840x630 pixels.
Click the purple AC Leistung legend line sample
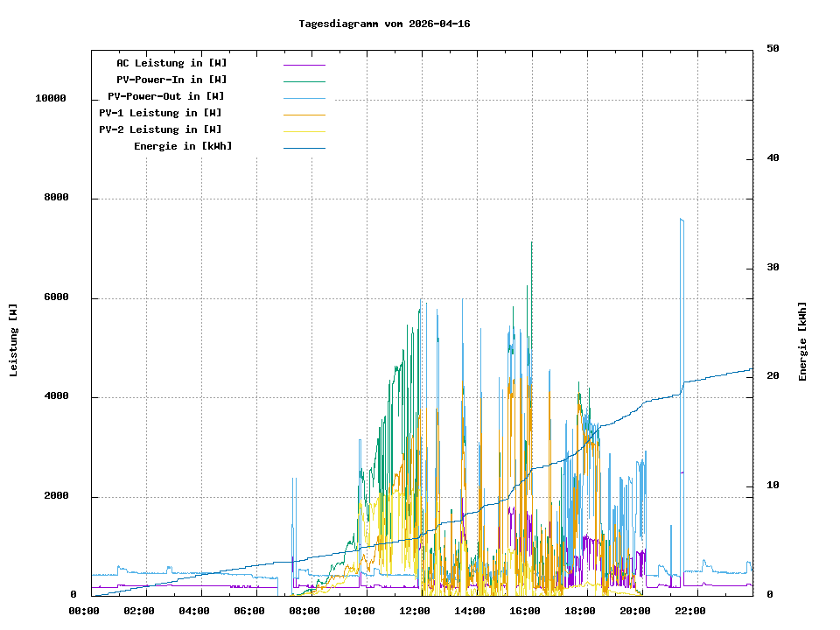point(304,64)
